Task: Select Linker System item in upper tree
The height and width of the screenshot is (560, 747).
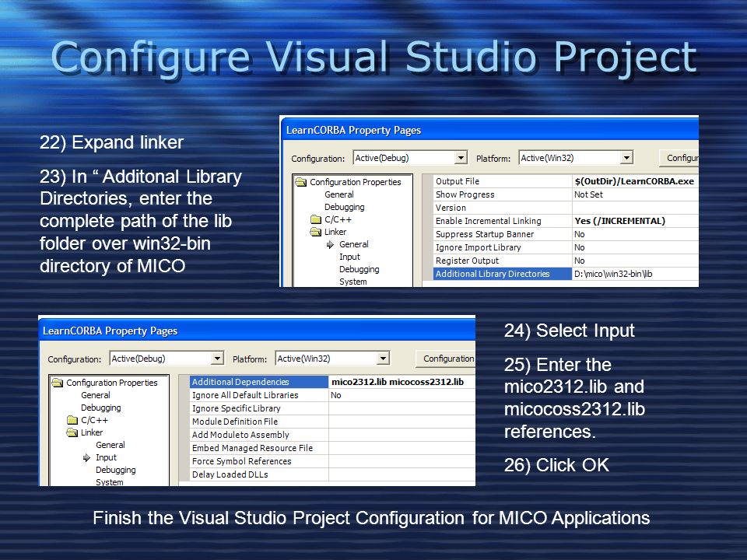Action: coord(353,282)
